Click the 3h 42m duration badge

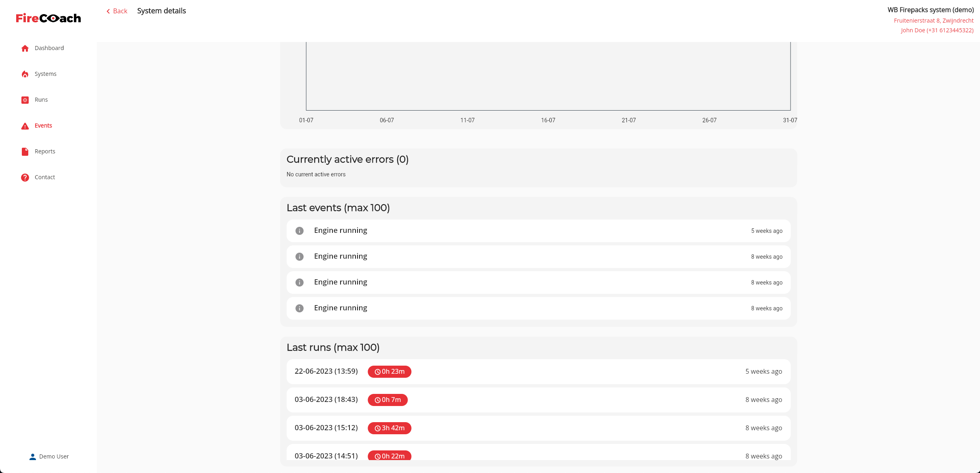point(389,428)
